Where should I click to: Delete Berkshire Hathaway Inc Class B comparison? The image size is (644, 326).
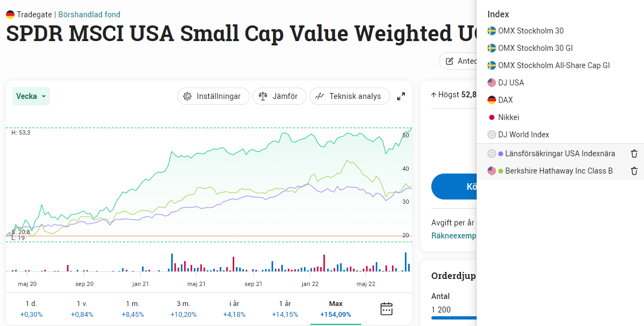[x=634, y=171]
